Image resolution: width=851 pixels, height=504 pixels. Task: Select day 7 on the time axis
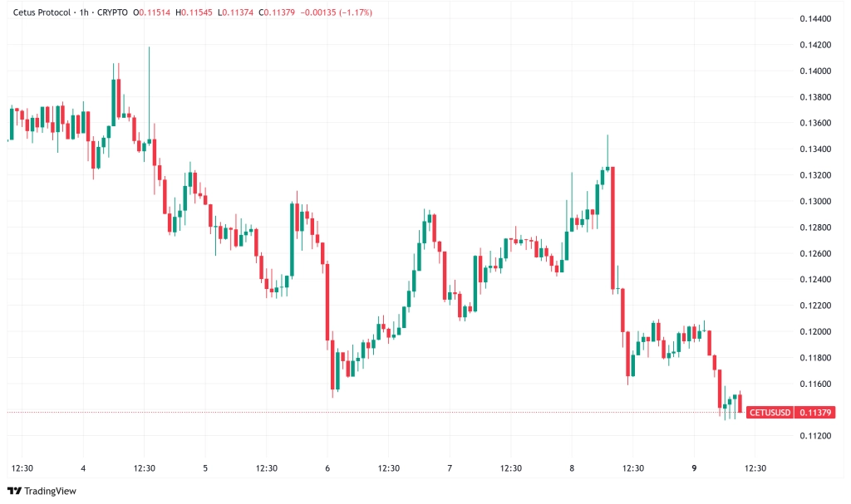tap(450, 468)
